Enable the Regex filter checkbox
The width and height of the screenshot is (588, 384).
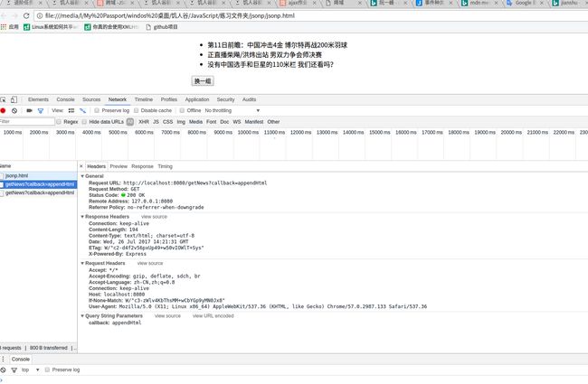pyautogui.click(x=59, y=122)
